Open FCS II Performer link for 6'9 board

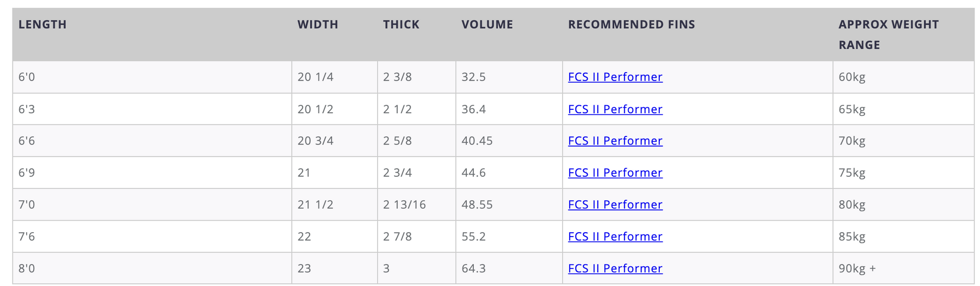click(x=615, y=173)
